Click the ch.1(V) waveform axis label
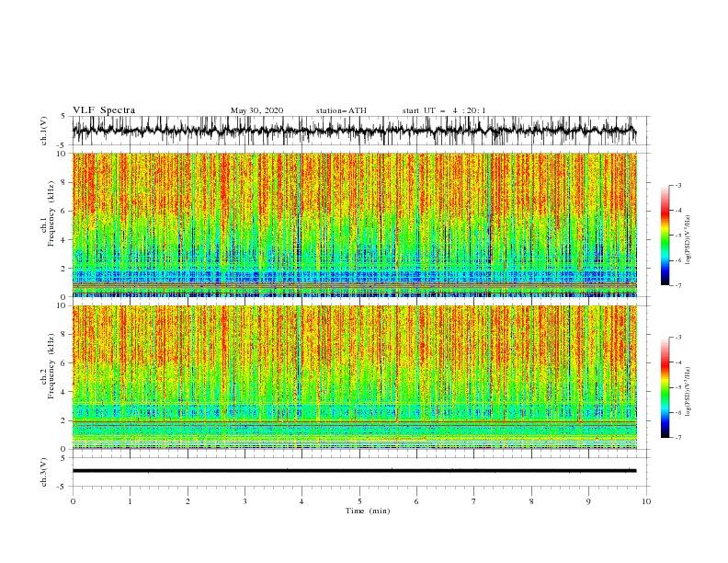Image resolution: width=728 pixels, height=563 pixels. pyautogui.click(x=44, y=131)
